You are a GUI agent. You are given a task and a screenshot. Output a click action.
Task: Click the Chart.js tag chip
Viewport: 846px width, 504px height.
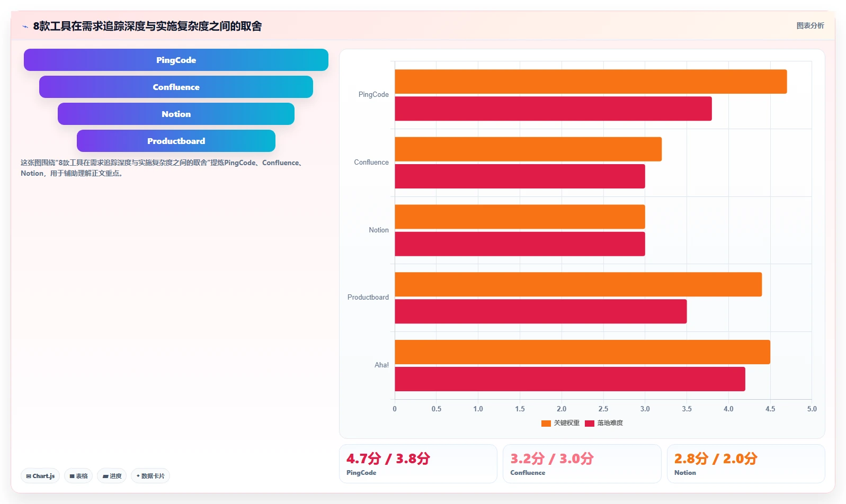40,476
